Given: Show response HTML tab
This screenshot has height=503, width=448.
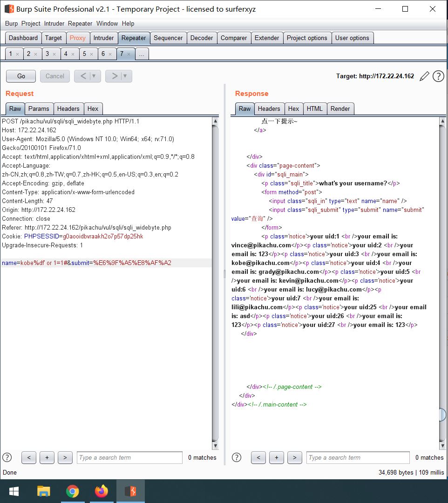Looking at the screenshot, I should (x=315, y=109).
